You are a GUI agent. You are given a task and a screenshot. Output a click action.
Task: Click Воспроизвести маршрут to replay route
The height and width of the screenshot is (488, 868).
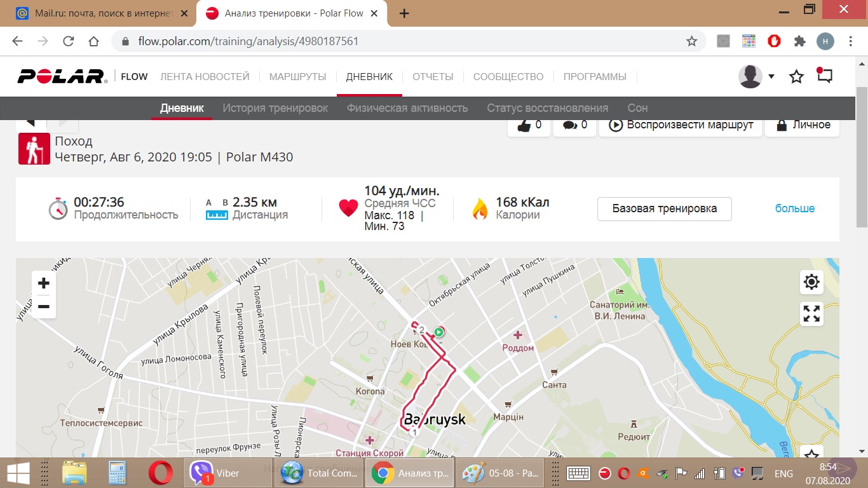681,125
